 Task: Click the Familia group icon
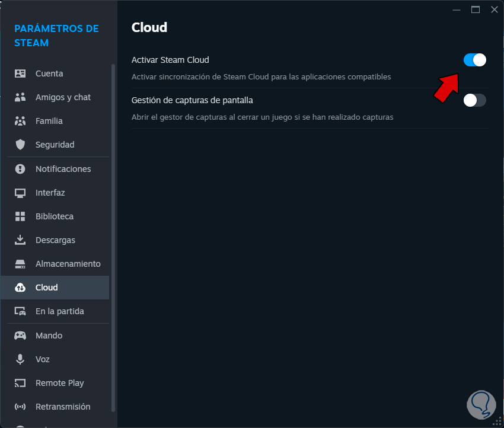tap(20, 121)
